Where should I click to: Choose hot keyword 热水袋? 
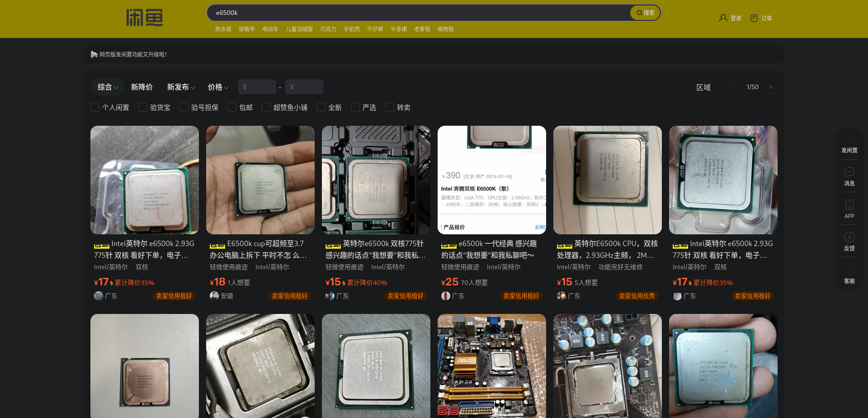pyautogui.click(x=223, y=29)
